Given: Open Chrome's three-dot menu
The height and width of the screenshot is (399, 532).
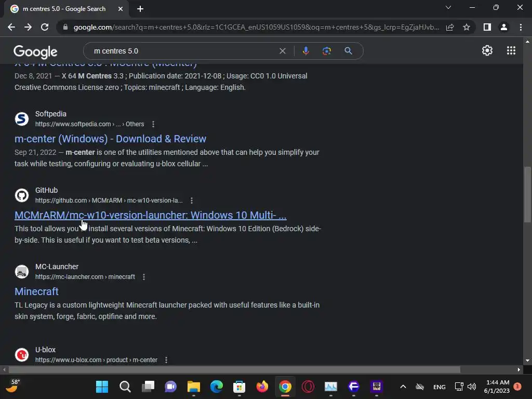Looking at the screenshot, I should (x=521, y=27).
